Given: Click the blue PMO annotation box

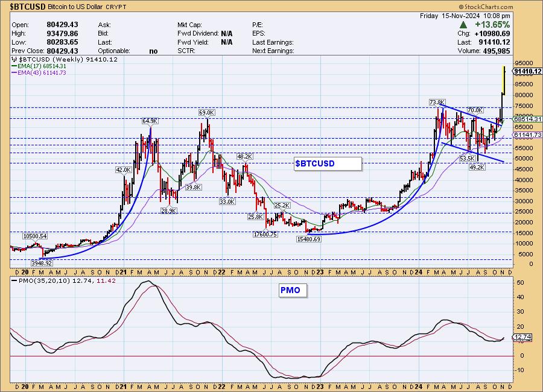Looking at the screenshot, I should coord(293,290).
